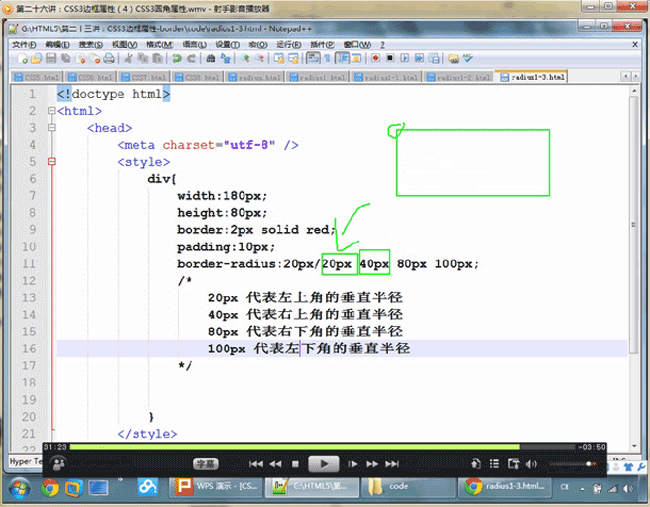Toggle the Indent Guide toolbar button
Viewport: 650px width, 507px height.
point(342,58)
